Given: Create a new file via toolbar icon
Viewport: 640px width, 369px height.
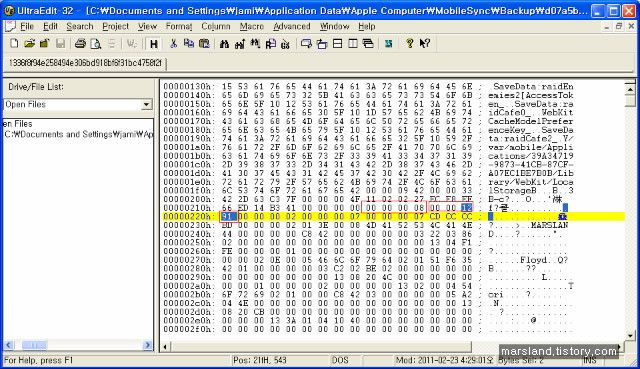Looking at the screenshot, I should click(x=14, y=43).
